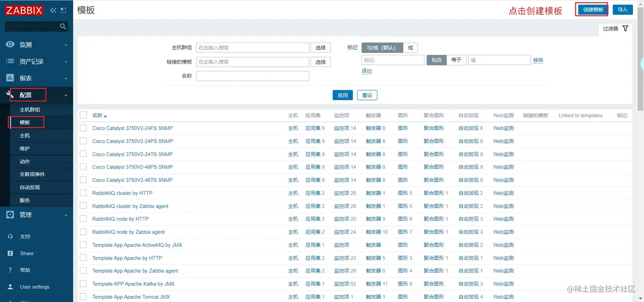Check Cisco Catalyst 3750V2-48TS SNMP row
This screenshot has height=302, width=644.
[83, 180]
